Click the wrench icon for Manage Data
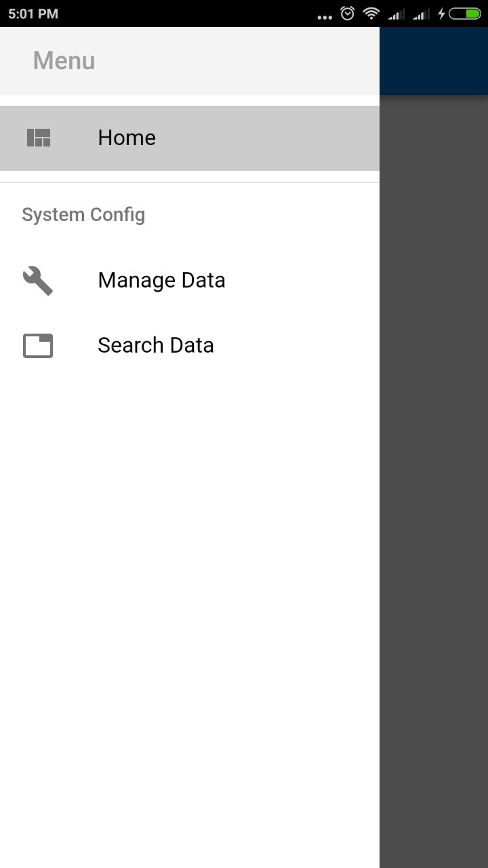The height and width of the screenshot is (868, 488). point(37,279)
